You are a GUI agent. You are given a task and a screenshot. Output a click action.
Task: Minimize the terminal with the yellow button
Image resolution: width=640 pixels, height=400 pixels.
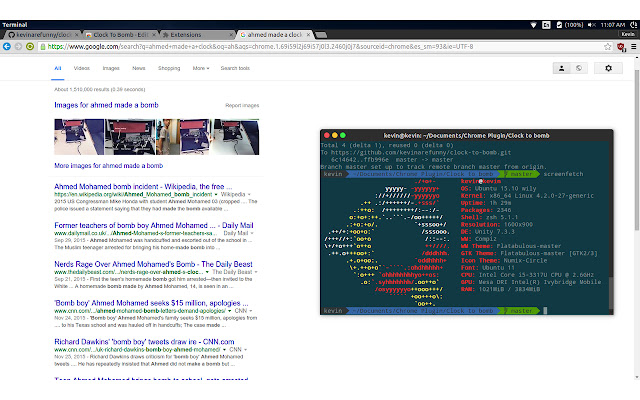pyautogui.click(x=335, y=135)
